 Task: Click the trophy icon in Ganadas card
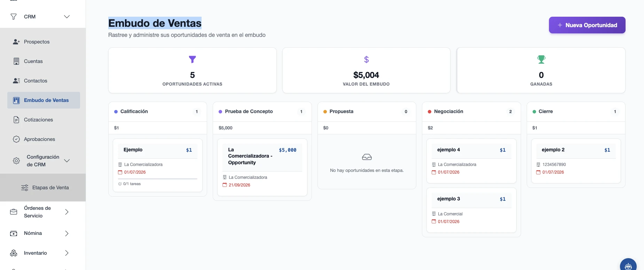click(541, 59)
